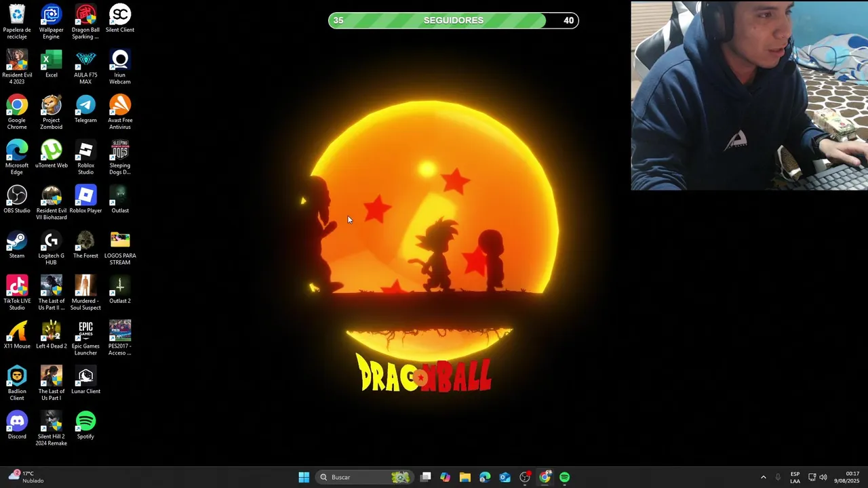Select the PES2017 shortcut

coord(120,338)
